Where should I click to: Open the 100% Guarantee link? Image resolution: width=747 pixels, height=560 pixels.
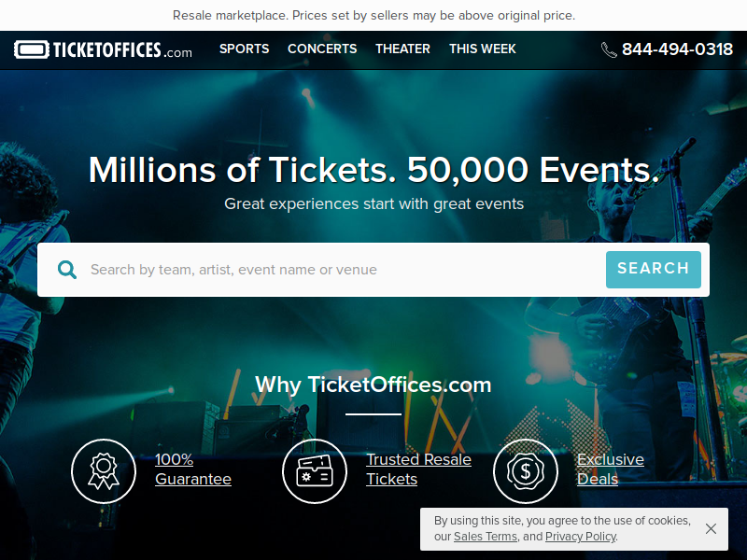(193, 469)
